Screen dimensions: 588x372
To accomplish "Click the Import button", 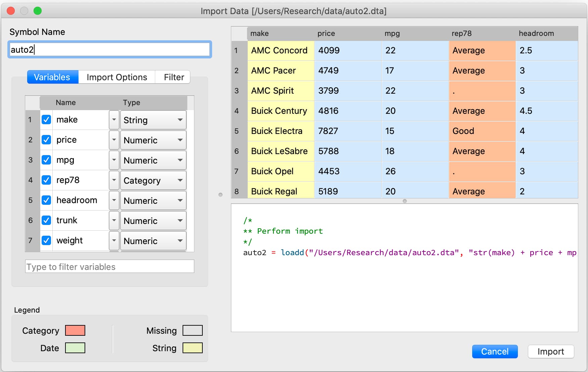I will [x=550, y=352].
